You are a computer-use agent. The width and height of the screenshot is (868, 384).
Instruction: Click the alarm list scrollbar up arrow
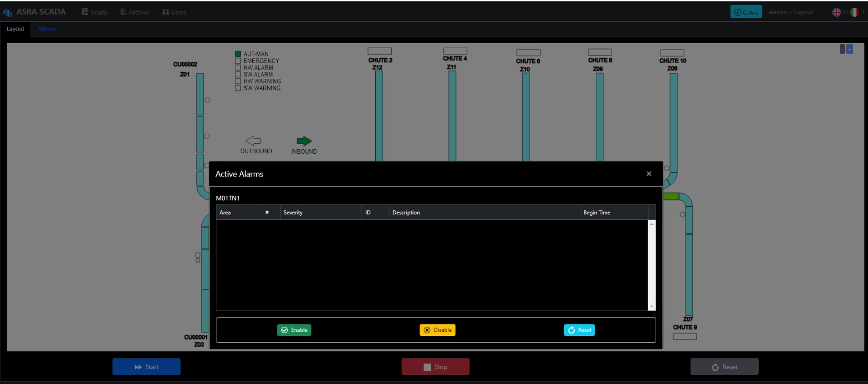click(x=652, y=224)
